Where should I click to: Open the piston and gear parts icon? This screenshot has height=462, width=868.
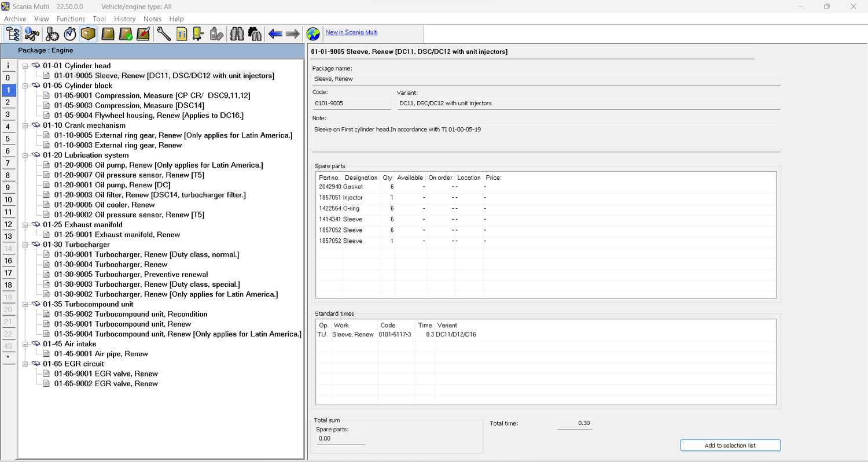coord(52,34)
